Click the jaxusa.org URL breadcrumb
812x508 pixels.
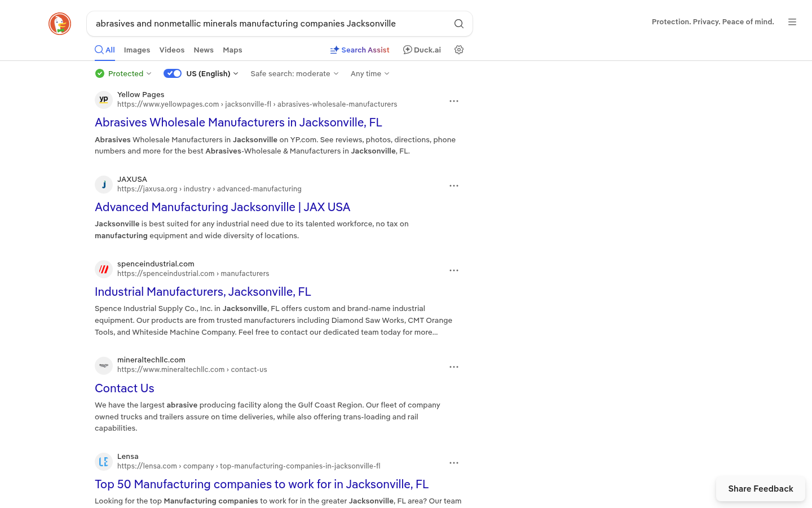click(x=209, y=189)
